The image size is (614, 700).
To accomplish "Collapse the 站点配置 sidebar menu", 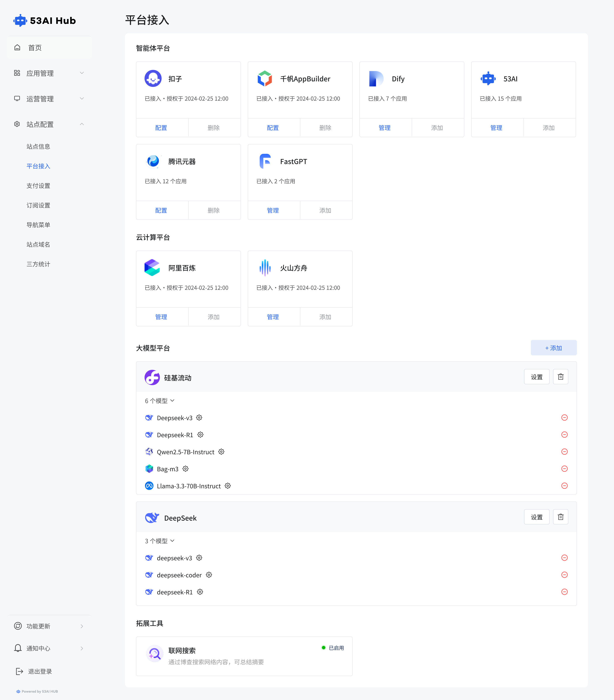I will click(49, 124).
